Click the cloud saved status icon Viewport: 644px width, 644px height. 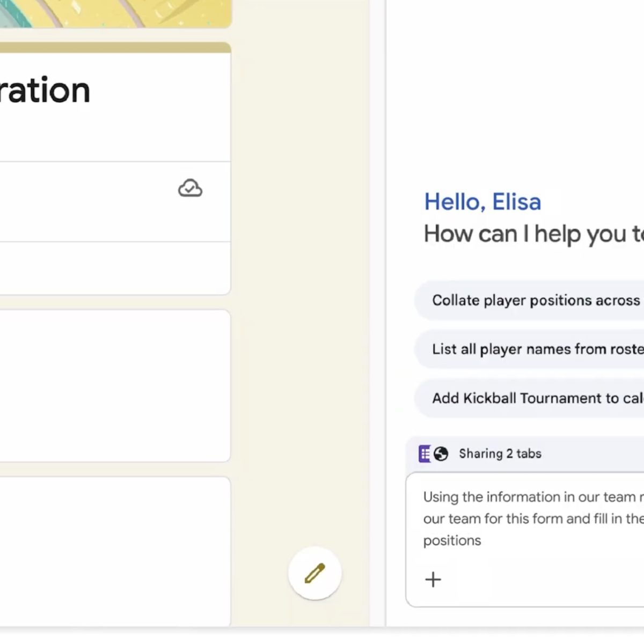pyautogui.click(x=190, y=188)
